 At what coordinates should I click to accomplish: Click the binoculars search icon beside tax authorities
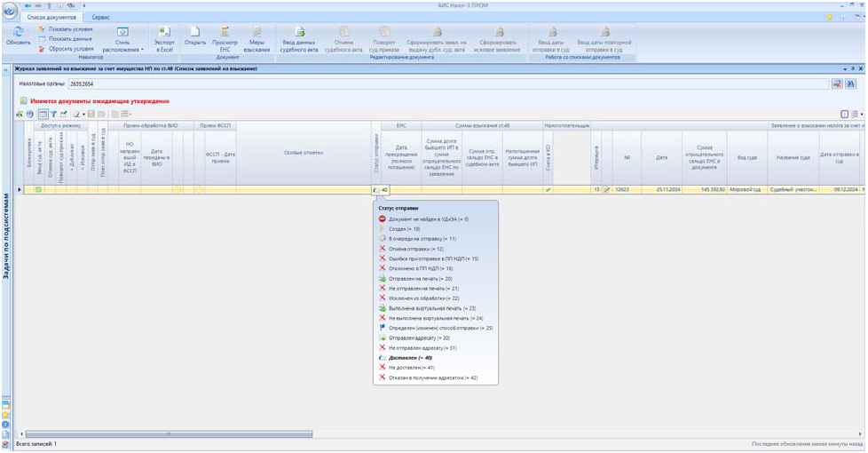coord(850,83)
